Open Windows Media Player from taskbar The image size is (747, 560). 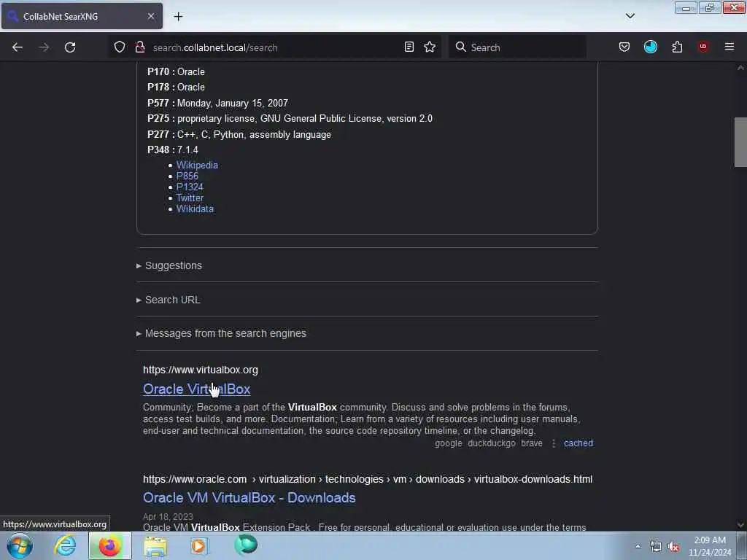pyautogui.click(x=200, y=545)
